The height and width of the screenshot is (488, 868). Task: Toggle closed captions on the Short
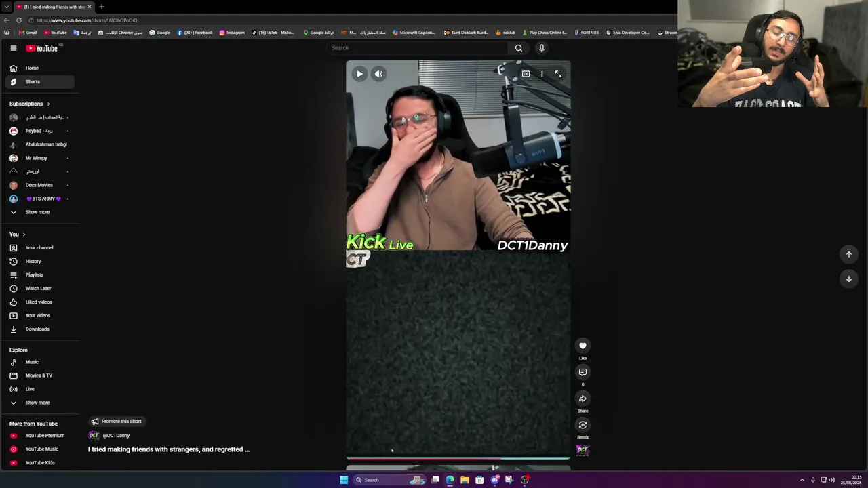pos(526,74)
